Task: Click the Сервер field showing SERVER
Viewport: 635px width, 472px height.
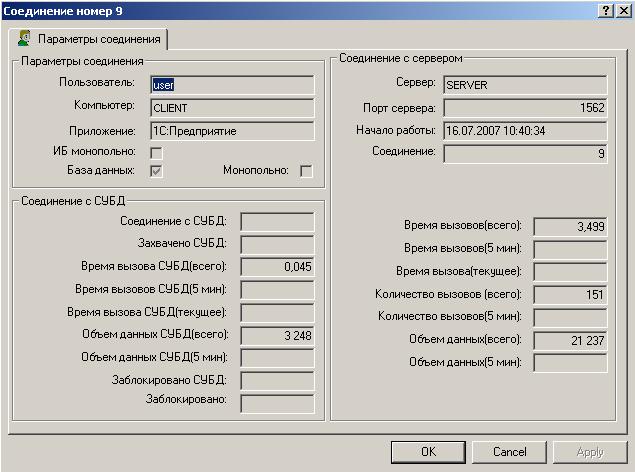Action: (525, 85)
